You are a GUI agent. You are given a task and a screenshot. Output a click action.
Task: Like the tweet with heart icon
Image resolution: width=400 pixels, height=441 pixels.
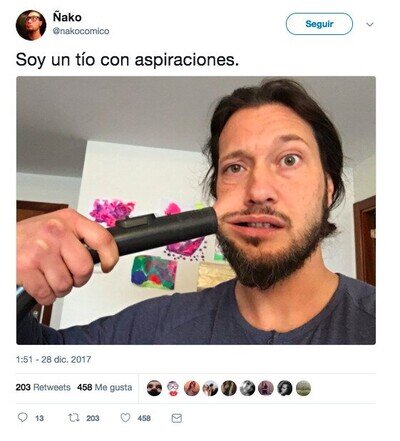coord(125,418)
